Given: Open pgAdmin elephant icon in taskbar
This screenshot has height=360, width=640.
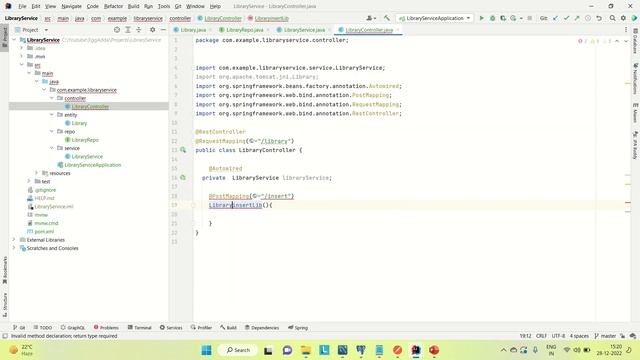Looking at the screenshot, I should (x=361, y=350).
